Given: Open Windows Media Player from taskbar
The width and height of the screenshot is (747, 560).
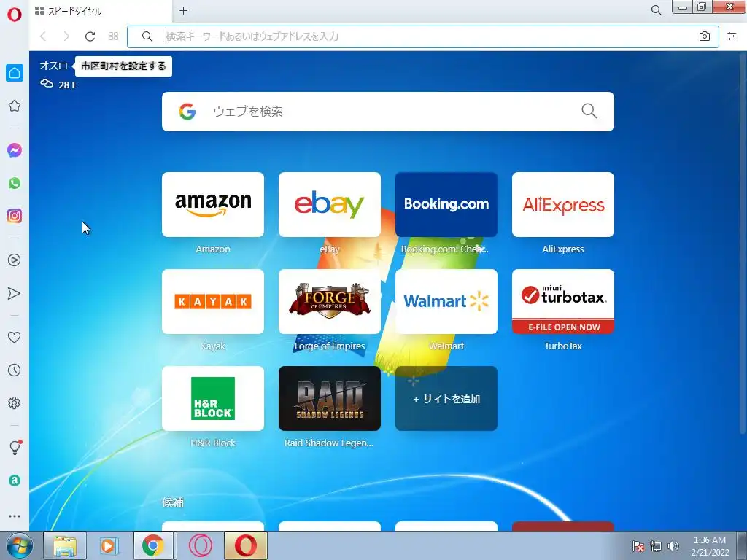Looking at the screenshot, I should pos(109,545).
